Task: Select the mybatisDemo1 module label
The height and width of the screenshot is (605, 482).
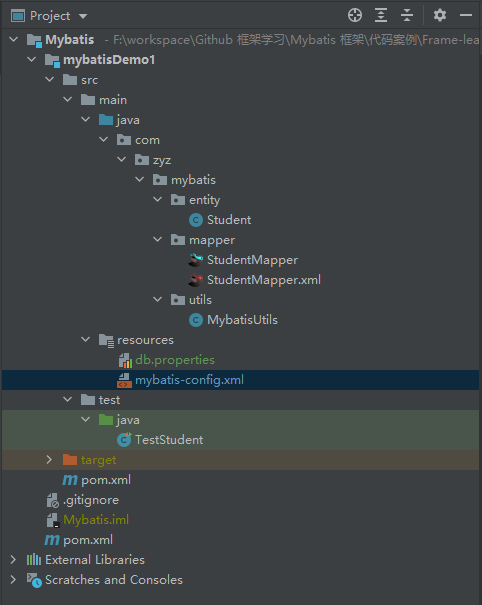Action: click(x=109, y=60)
